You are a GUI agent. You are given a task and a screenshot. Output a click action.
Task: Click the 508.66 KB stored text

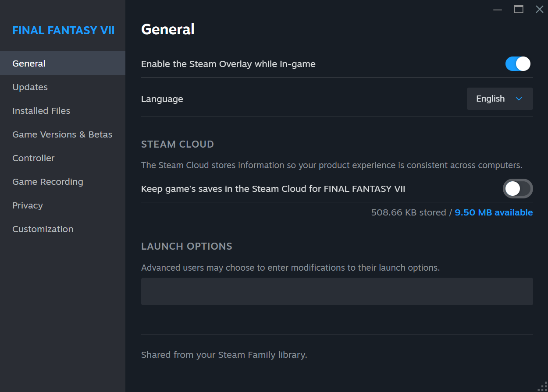click(409, 212)
